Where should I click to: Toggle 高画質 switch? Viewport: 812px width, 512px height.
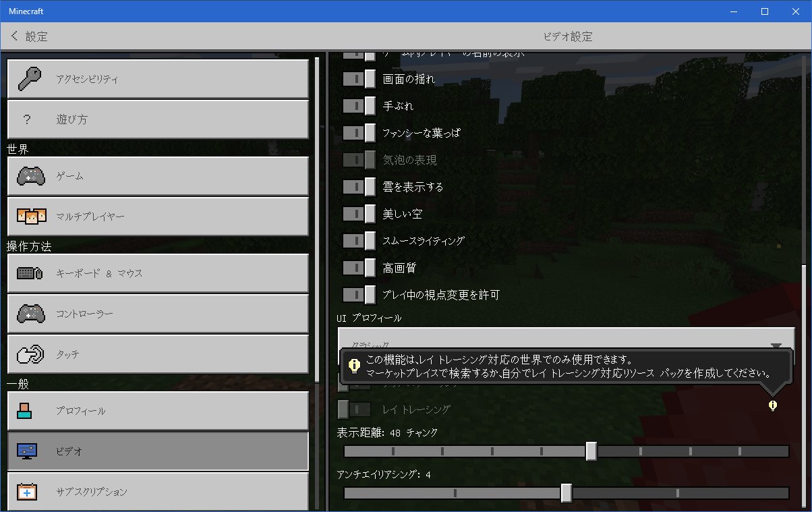click(x=359, y=268)
